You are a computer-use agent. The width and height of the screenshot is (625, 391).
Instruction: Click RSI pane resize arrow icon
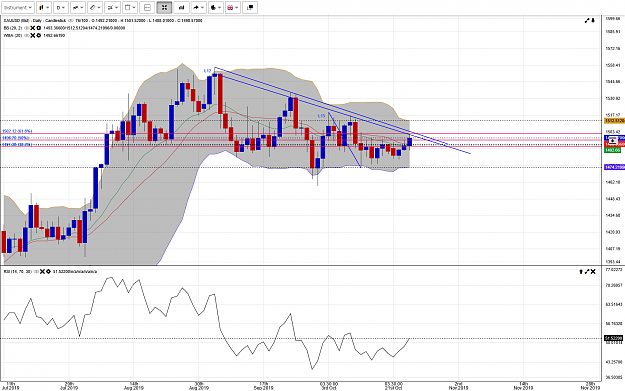click(587, 271)
